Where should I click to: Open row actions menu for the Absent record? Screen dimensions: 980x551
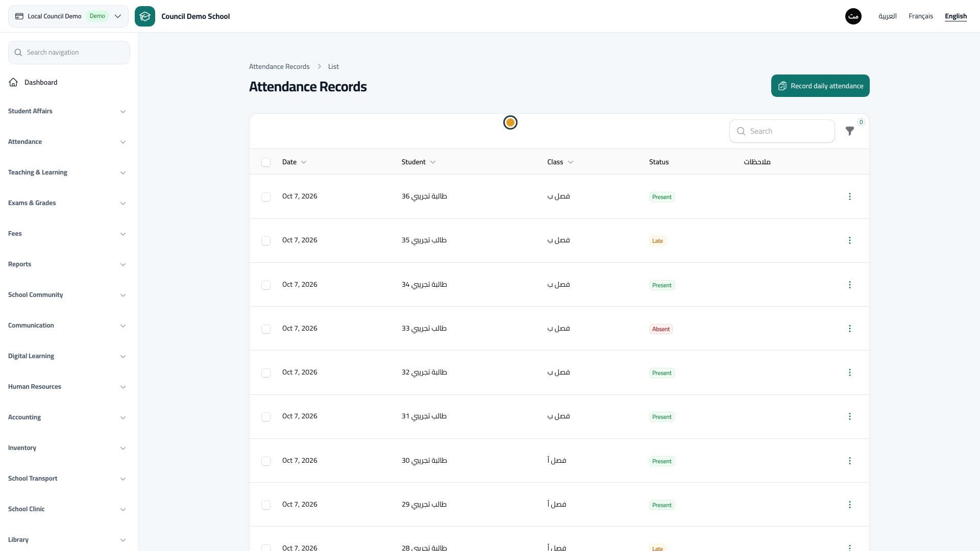[850, 329]
